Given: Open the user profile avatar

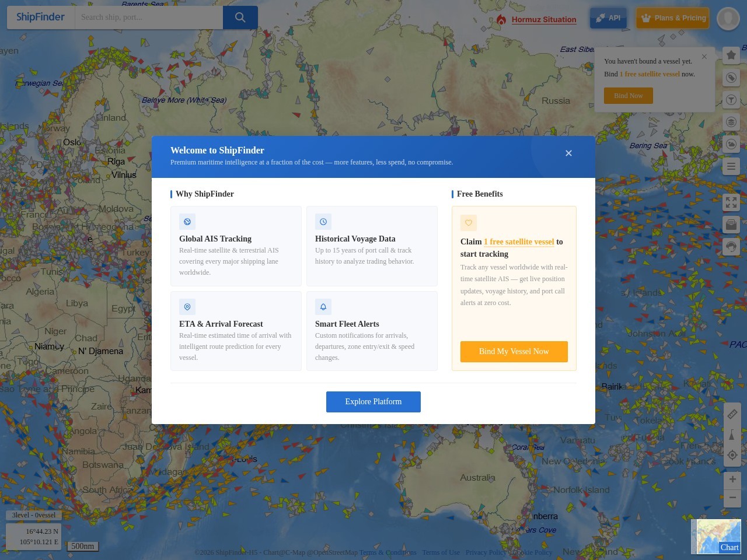Looking at the screenshot, I should pos(728,19).
